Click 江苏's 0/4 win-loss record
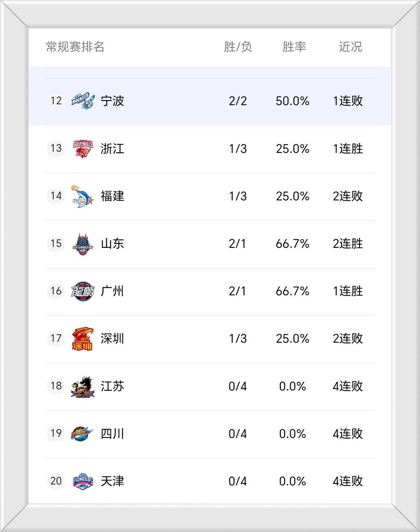Screen dimensions: 420x532 click(x=237, y=386)
